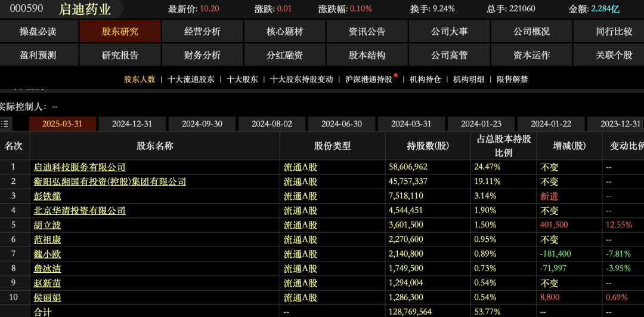Open the 公司大事 tab
The width and height of the screenshot is (644, 317).
point(449,32)
